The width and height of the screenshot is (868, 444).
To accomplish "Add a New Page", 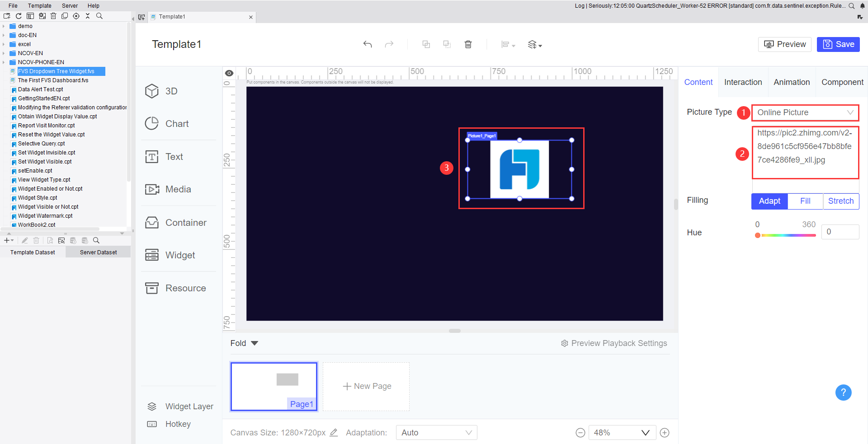I will [366, 387].
